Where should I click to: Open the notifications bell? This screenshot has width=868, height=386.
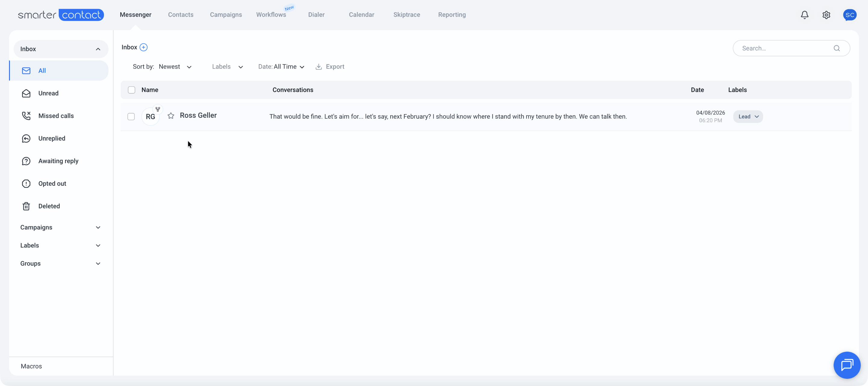point(804,15)
